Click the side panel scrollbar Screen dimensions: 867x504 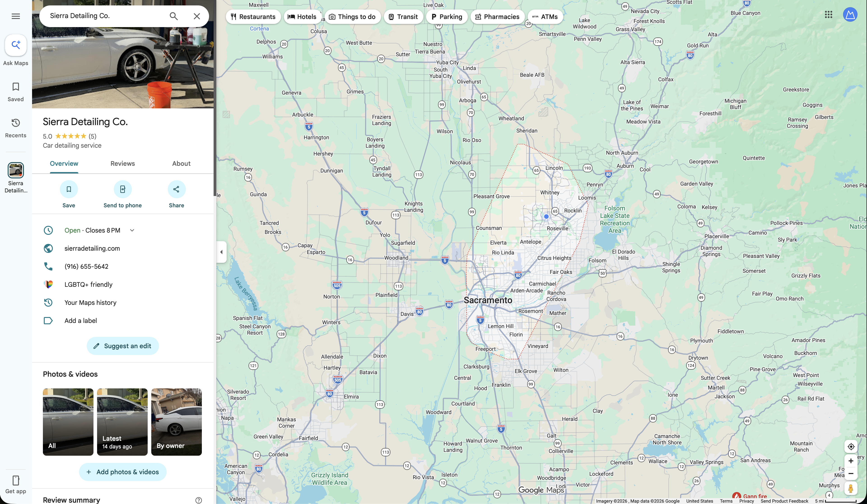pyautogui.click(x=215, y=98)
